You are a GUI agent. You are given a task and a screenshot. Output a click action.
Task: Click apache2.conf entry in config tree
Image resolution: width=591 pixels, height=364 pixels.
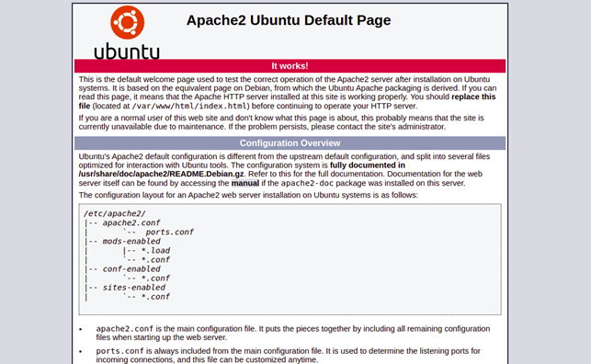coord(131,222)
